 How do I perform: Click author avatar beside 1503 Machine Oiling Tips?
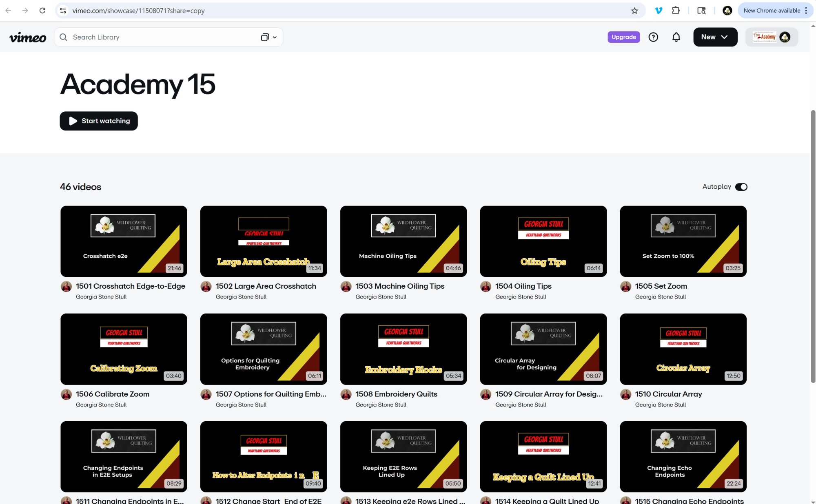[346, 287]
